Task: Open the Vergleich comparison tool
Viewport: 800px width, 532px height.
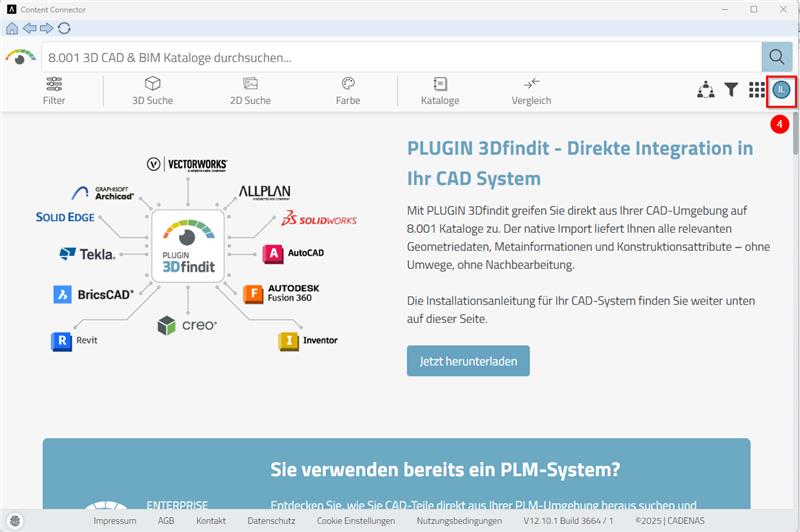Action: 531,91
